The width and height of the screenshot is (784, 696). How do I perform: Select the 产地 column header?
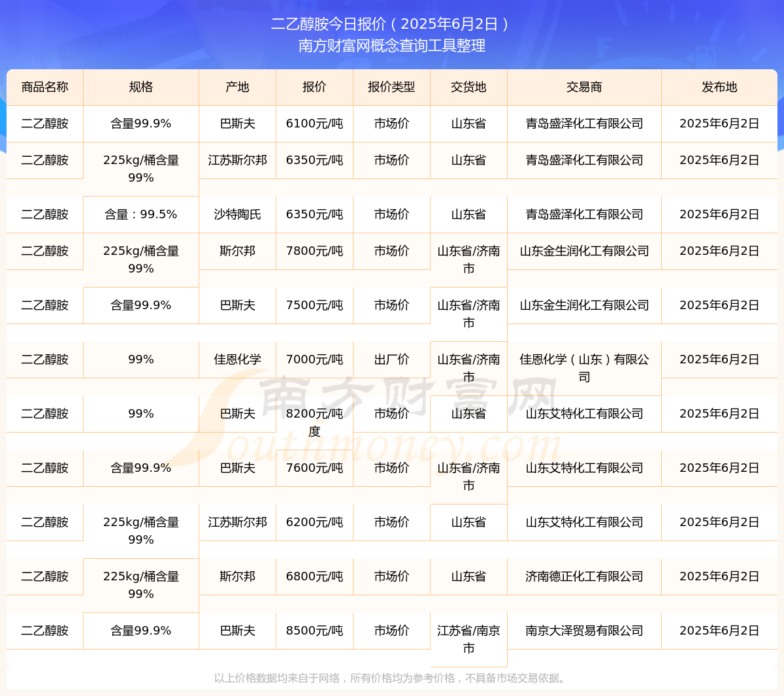(x=238, y=87)
